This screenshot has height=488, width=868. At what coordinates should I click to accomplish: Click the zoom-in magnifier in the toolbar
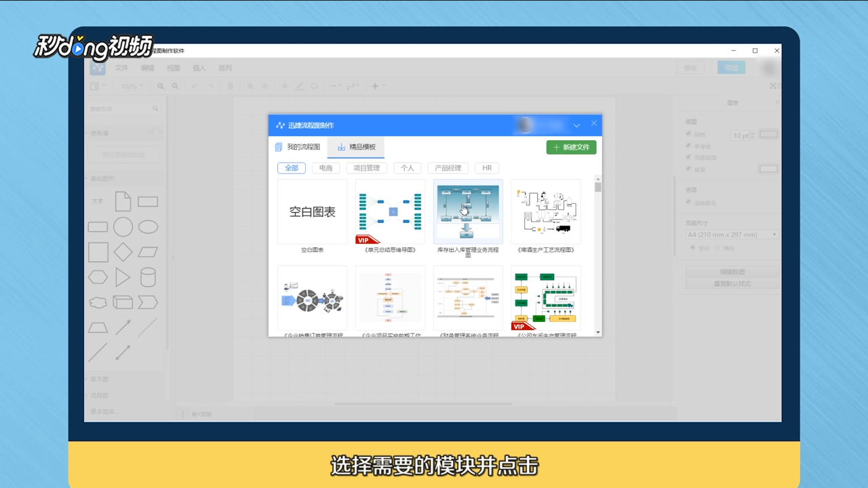click(161, 86)
